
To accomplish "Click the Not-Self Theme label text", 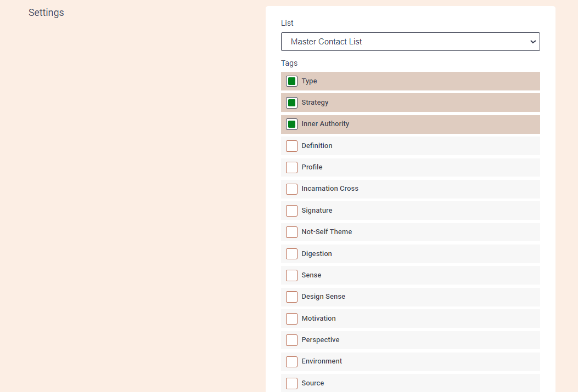I will 327,232.
